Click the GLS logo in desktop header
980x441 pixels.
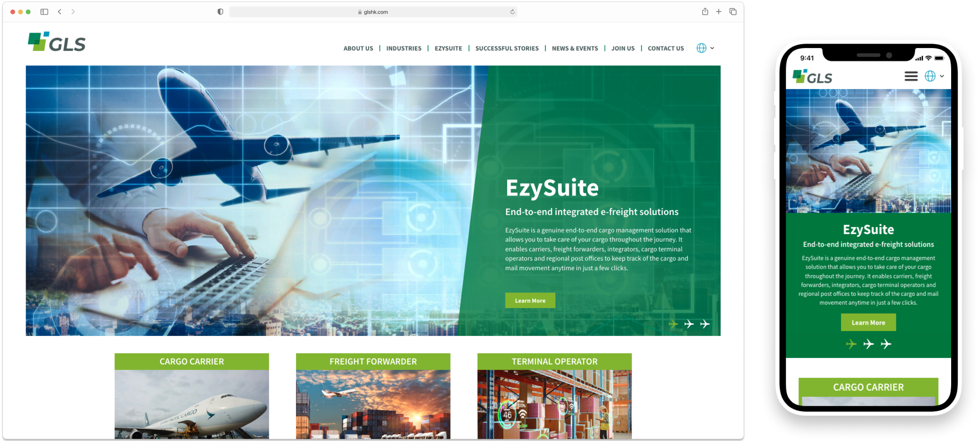[56, 42]
